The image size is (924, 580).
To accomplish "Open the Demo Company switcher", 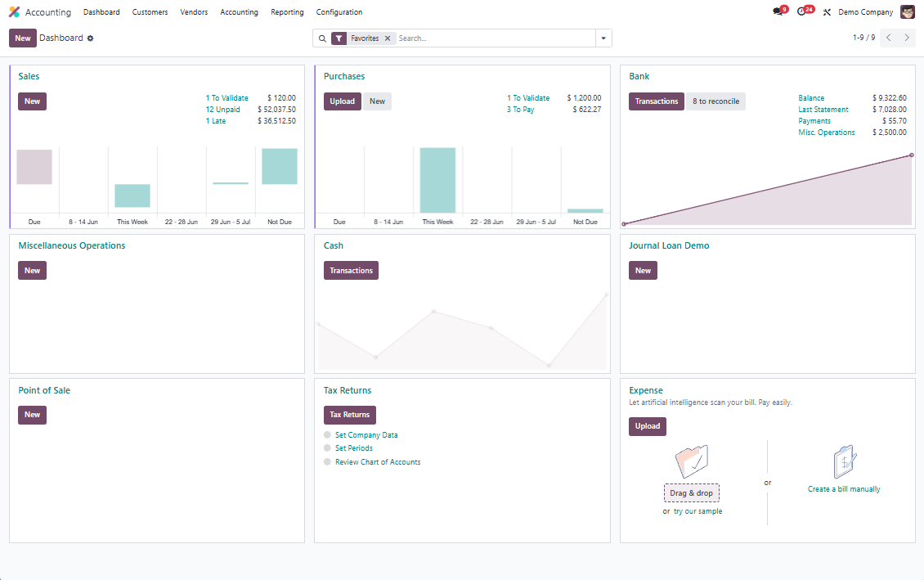I will tap(865, 12).
